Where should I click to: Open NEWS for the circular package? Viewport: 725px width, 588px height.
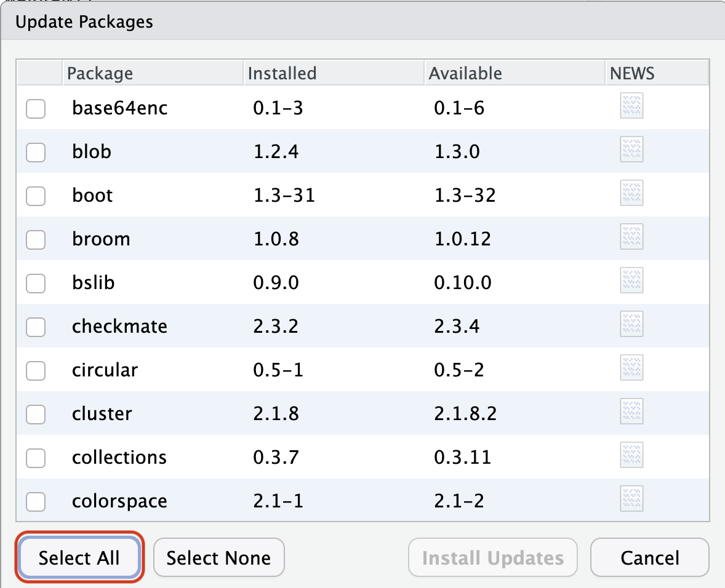631,367
